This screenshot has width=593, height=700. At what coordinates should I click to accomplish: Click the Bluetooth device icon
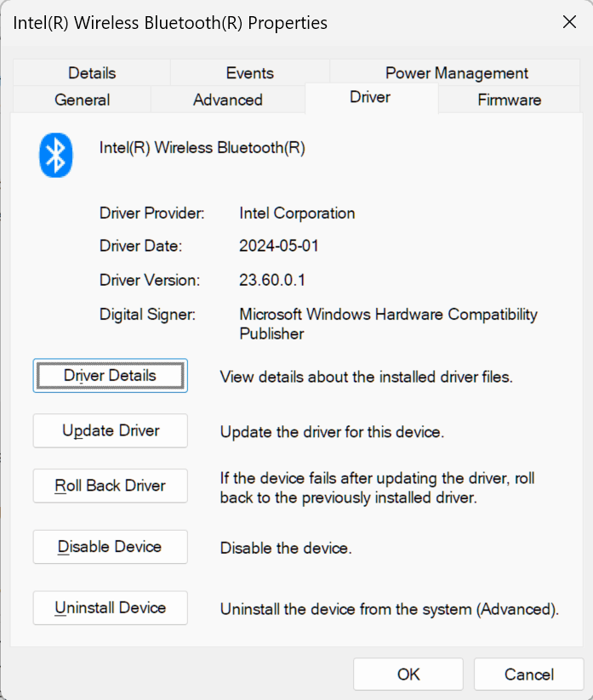click(56, 155)
